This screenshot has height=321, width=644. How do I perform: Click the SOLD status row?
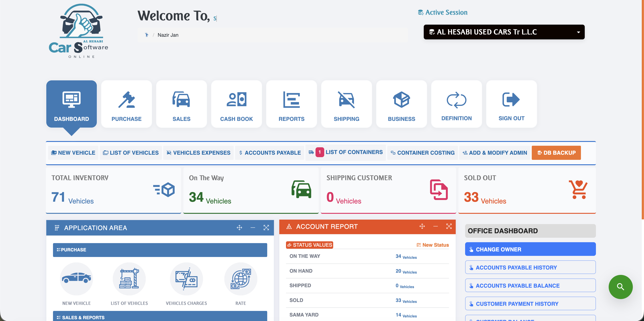(367, 300)
